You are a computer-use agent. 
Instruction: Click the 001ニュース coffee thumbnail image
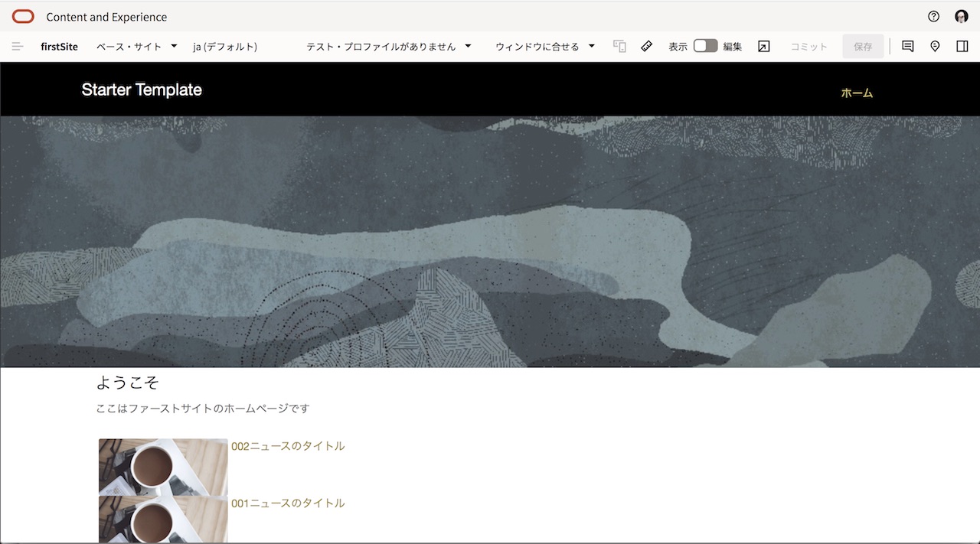(163, 520)
